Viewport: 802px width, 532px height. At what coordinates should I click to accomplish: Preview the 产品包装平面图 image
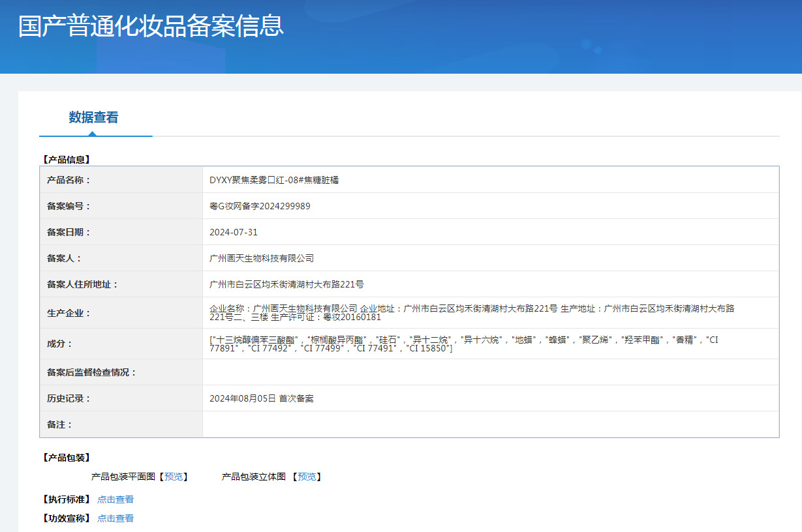coord(174,477)
